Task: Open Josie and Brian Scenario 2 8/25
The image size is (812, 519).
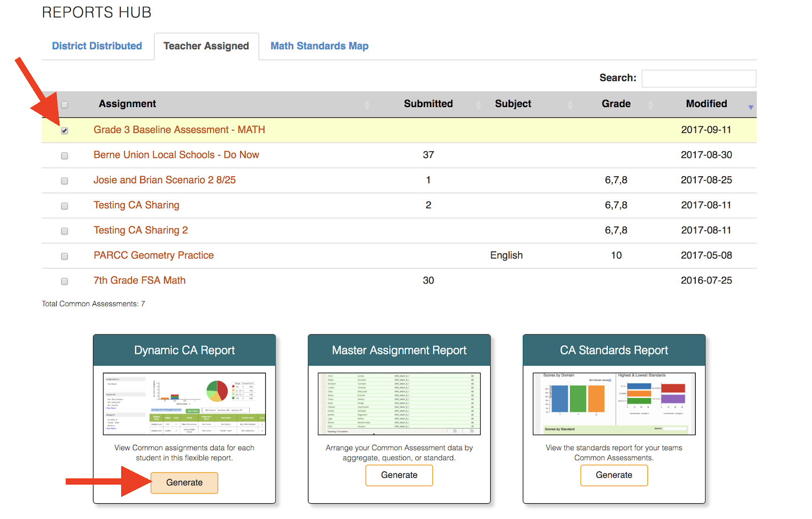Action: (x=164, y=180)
